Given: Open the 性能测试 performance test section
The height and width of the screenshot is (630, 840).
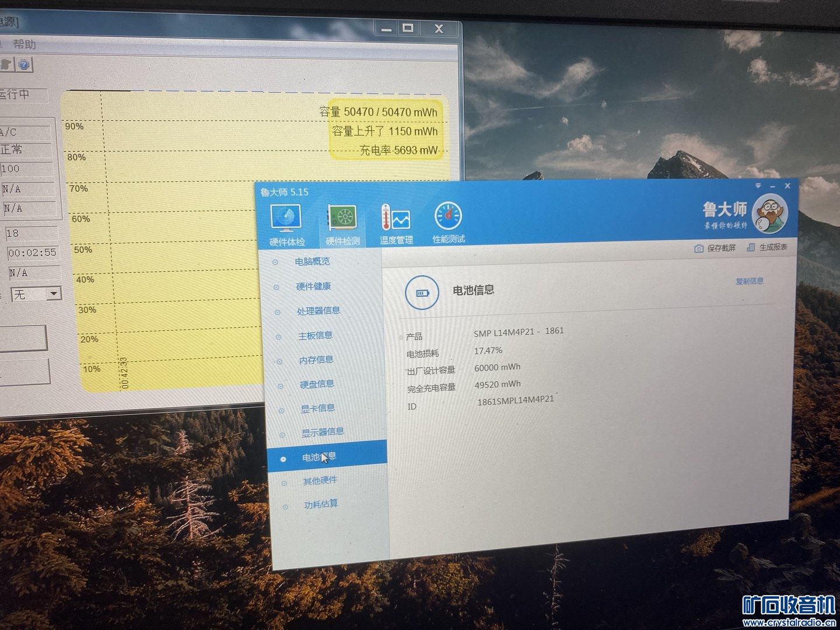Looking at the screenshot, I should click(x=449, y=223).
